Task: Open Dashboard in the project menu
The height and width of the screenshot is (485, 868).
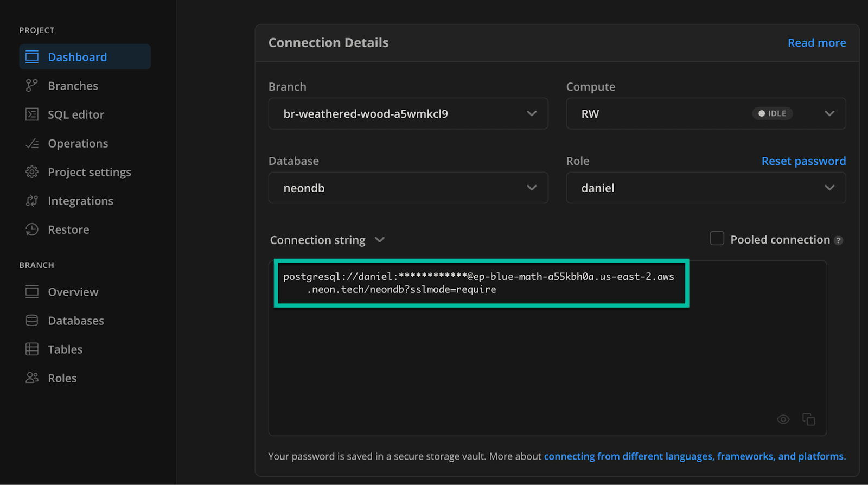Action: coord(85,57)
